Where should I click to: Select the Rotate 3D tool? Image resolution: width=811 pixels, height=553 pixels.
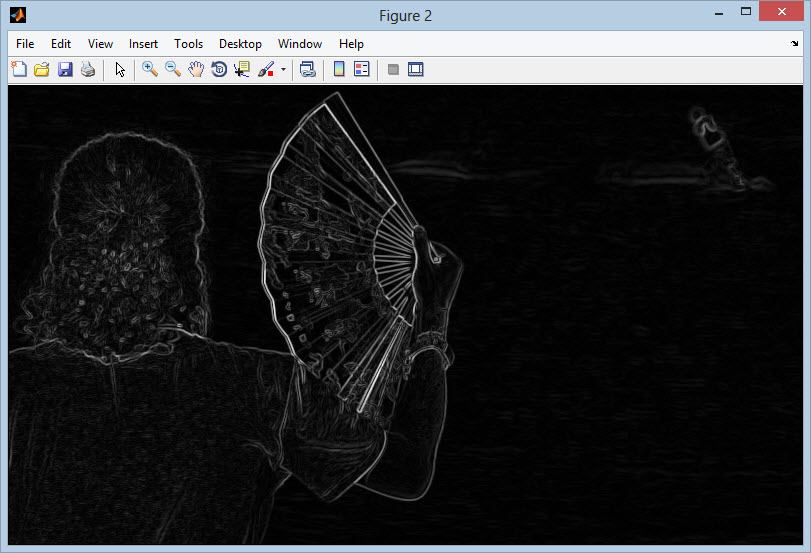point(219,69)
